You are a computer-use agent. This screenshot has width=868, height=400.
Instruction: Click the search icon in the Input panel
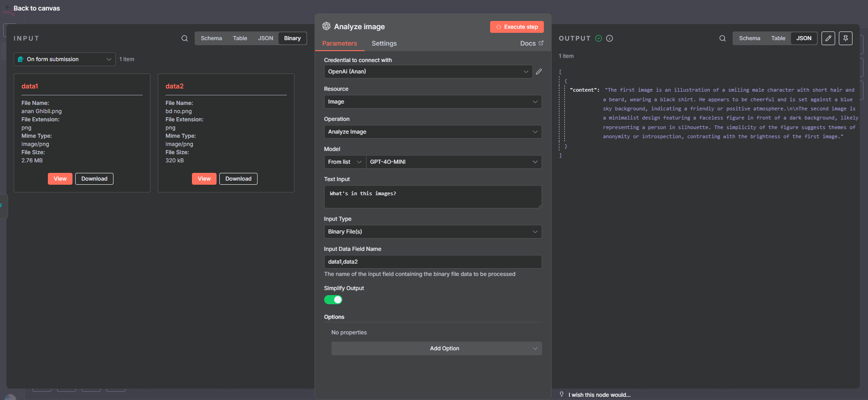point(185,38)
